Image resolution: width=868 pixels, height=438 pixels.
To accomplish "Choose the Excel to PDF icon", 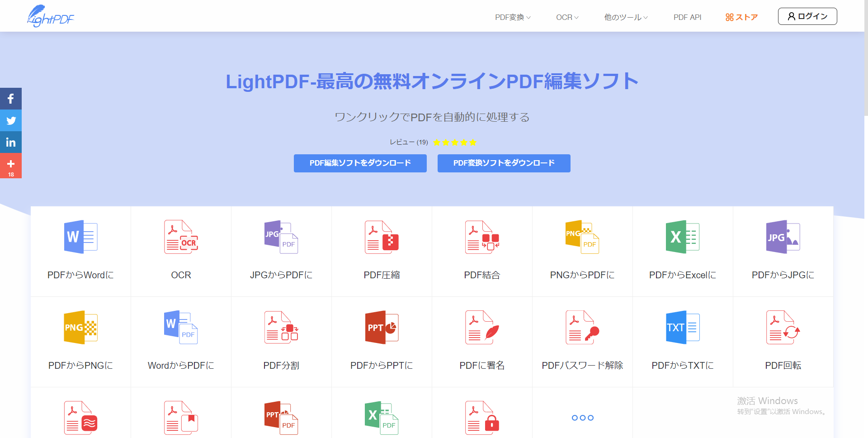I will click(382, 418).
